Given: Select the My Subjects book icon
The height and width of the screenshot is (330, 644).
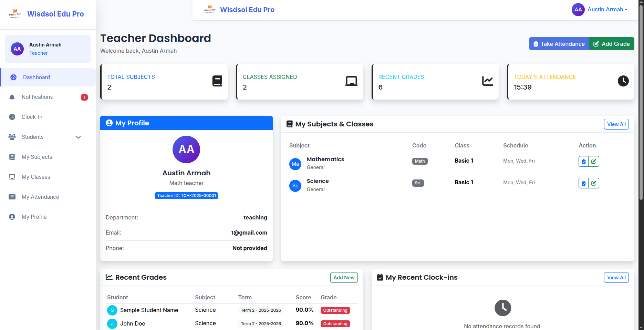Looking at the screenshot, I should 12,157.
